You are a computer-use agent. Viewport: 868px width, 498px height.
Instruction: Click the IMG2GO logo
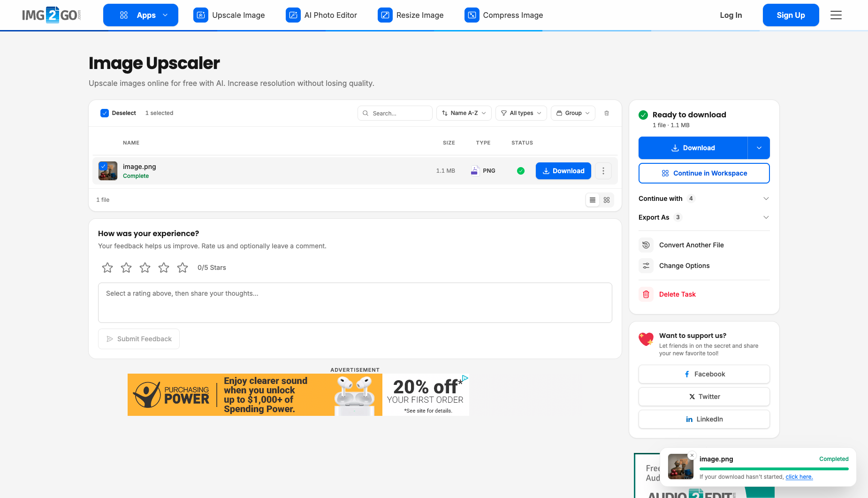pos(52,15)
